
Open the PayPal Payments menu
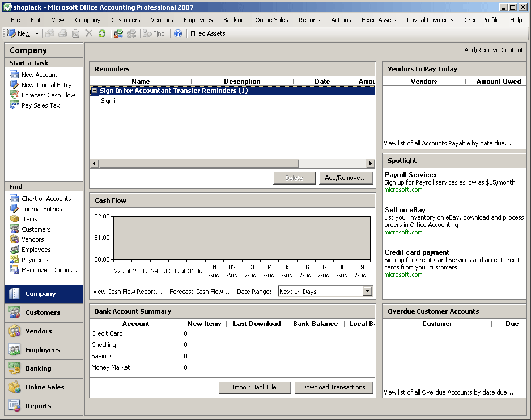click(430, 20)
